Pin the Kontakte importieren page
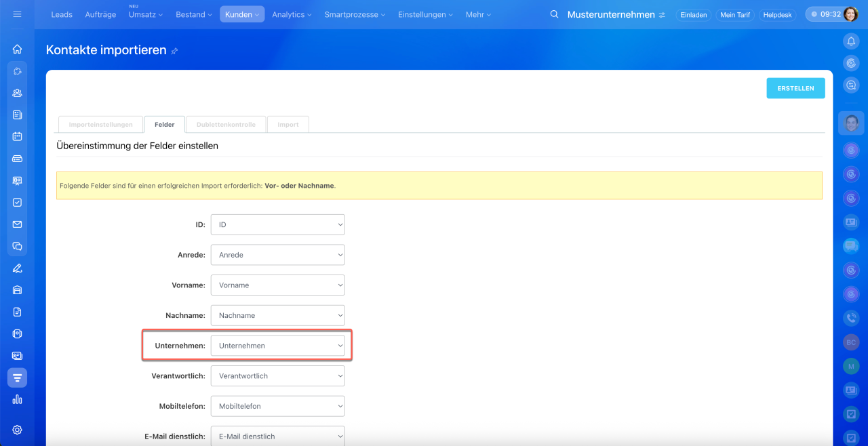 (175, 51)
